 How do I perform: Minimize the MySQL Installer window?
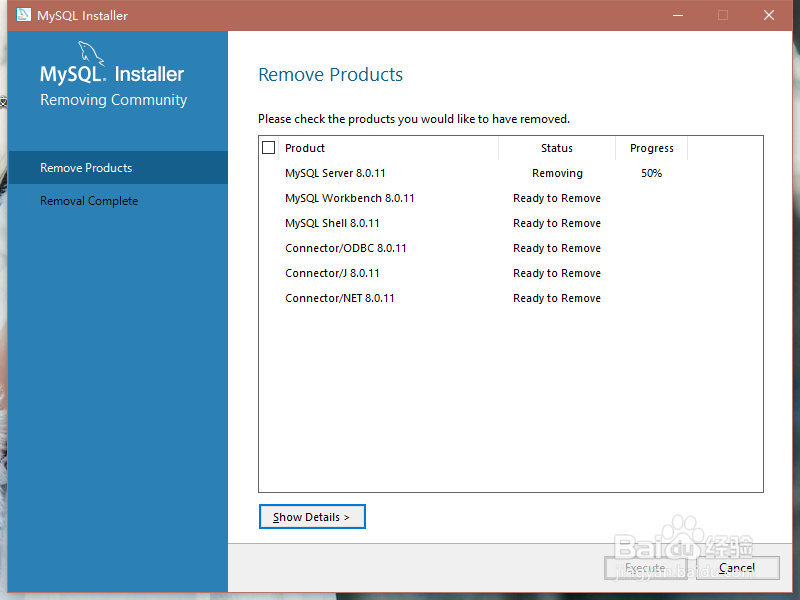tap(678, 15)
